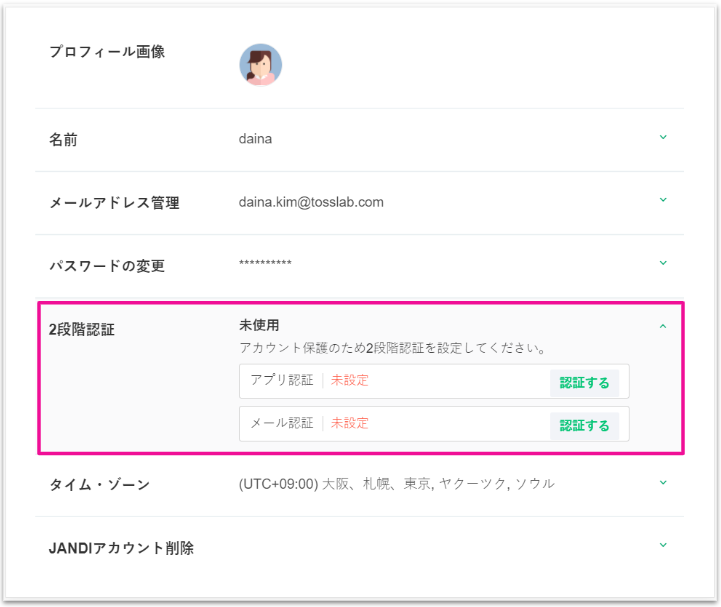This screenshot has width=721, height=607.
Task: Click the メールアドレス管理 label
Action: pyautogui.click(x=114, y=203)
